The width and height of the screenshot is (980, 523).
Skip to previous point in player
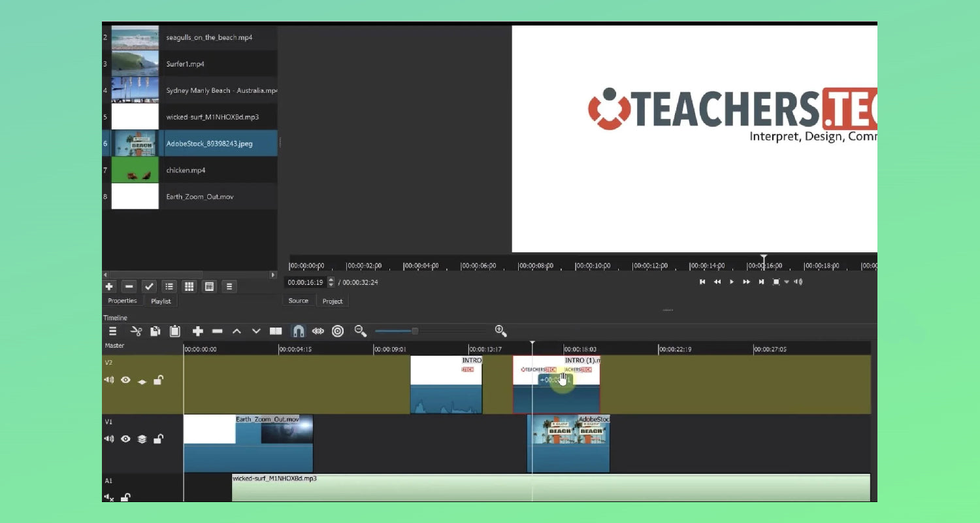[702, 282]
